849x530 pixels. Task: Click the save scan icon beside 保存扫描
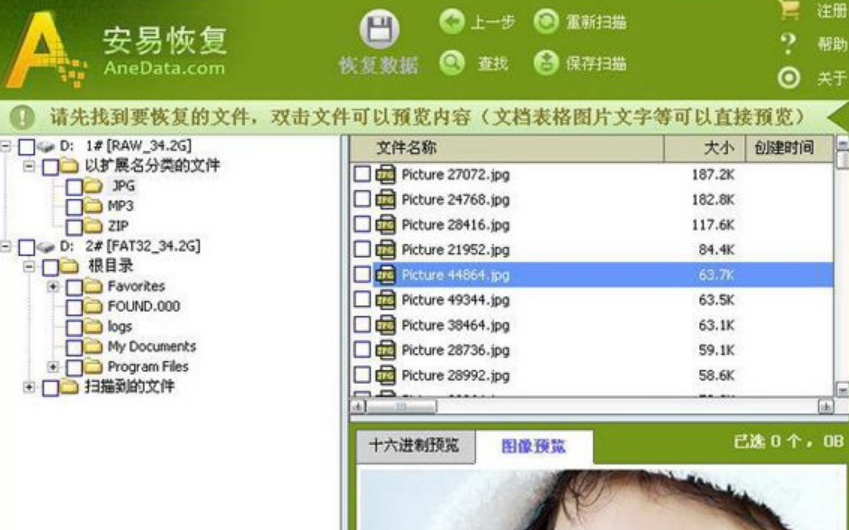coord(546,63)
